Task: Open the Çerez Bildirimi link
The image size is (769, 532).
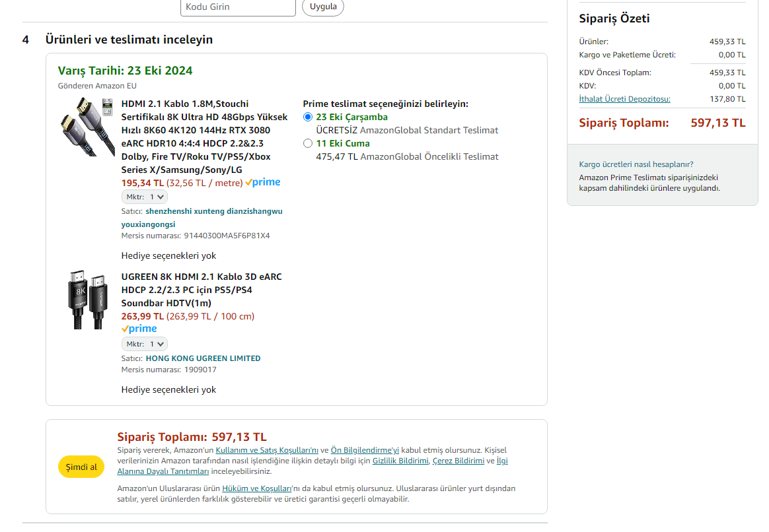Action: (x=458, y=461)
